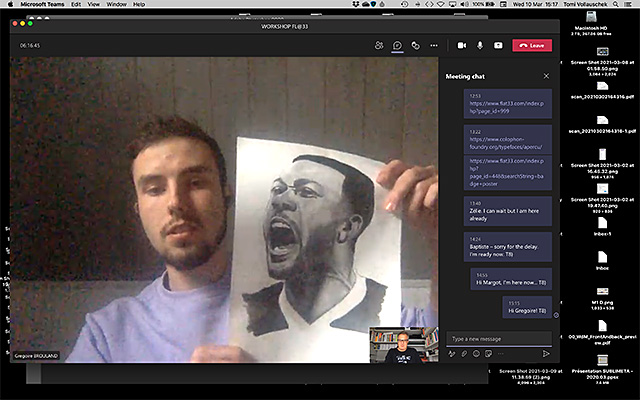640x400 pixels.
Task: Open the View menu
Action: [93, 4]
